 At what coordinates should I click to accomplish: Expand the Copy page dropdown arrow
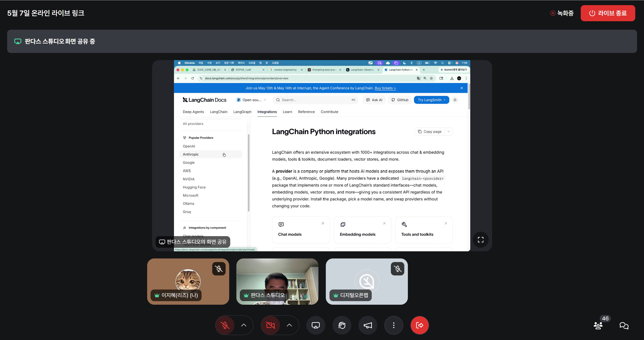coord(449,132)
